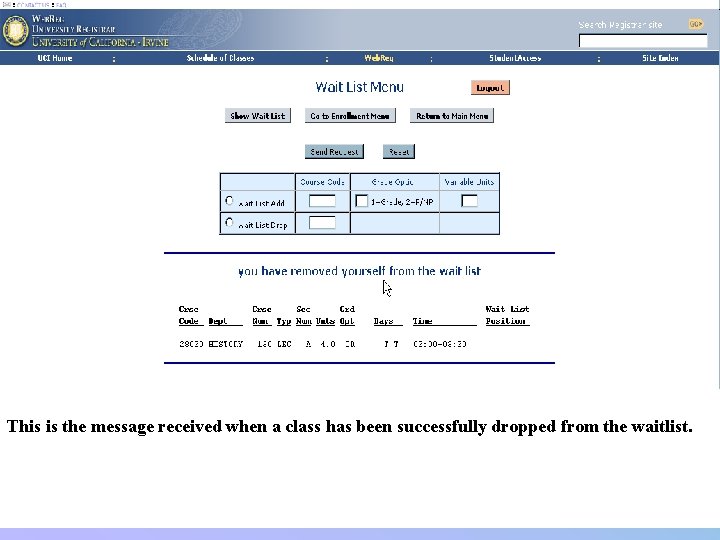Viewport: 720px width, 540px height.
Task: Click the Logout button
Action: pyautogui.click(x=490, y=88)
